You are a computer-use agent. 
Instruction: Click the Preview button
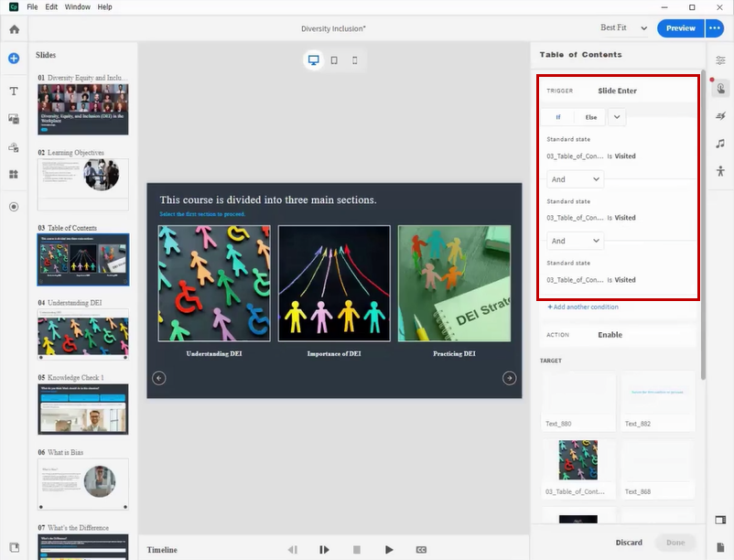(681, 28)
